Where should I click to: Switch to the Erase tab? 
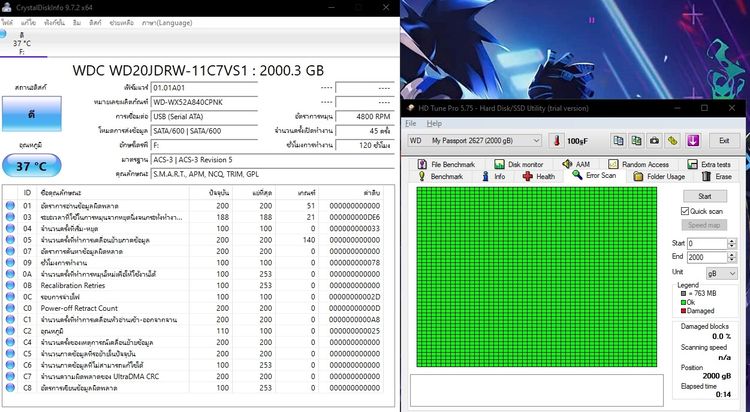point(717,177)
